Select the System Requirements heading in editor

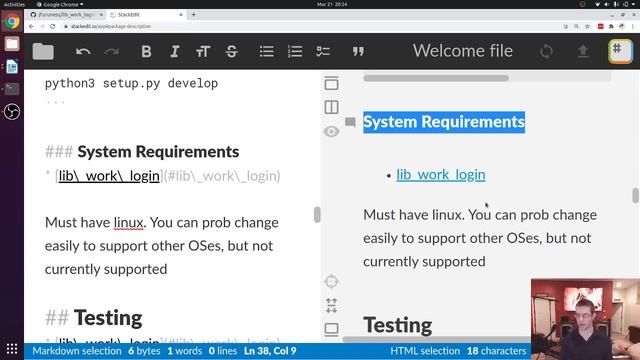[158, 152]
